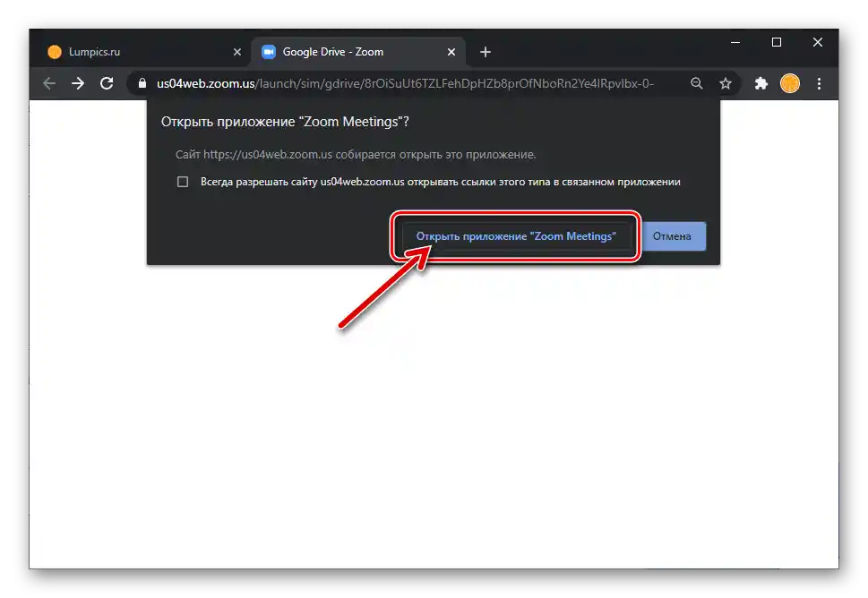Navigate forward with the forward arrow
Image resolution: width=868 pixels, height=598 pixels.
[x=78, y=83]
